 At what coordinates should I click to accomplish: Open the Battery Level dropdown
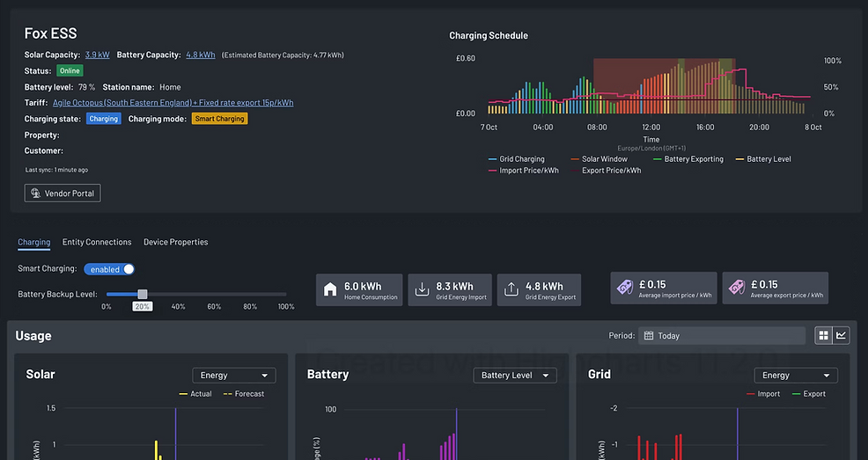point(515,376)
